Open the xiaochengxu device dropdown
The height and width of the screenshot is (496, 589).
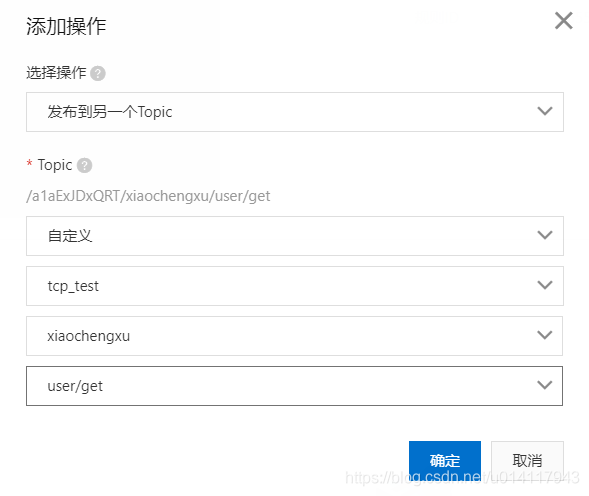coord(294,336)
